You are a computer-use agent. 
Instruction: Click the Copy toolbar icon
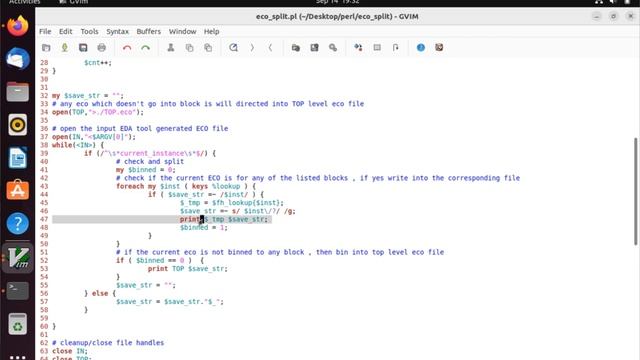coord(189,48)
